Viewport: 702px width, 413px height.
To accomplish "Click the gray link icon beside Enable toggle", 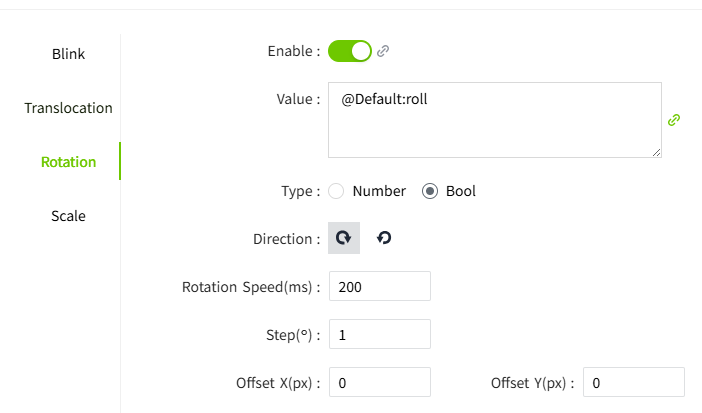I will point(383,51).
